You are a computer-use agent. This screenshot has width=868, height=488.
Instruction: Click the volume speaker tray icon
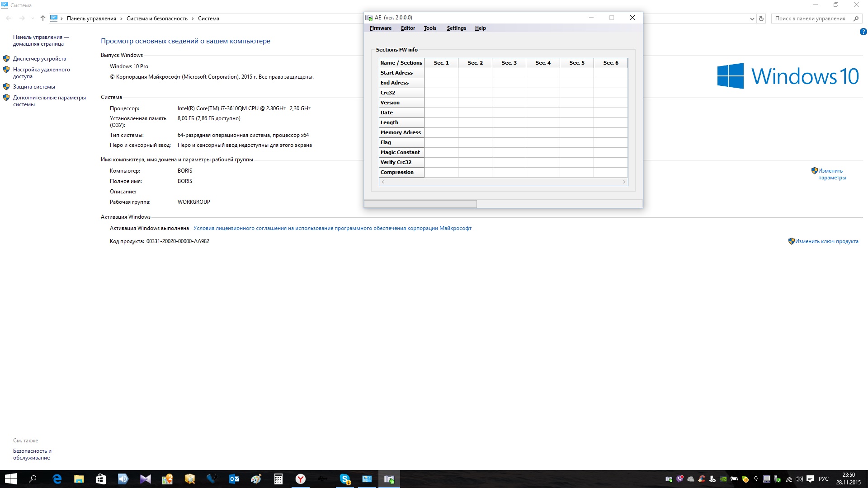click(x=799, y=479)
